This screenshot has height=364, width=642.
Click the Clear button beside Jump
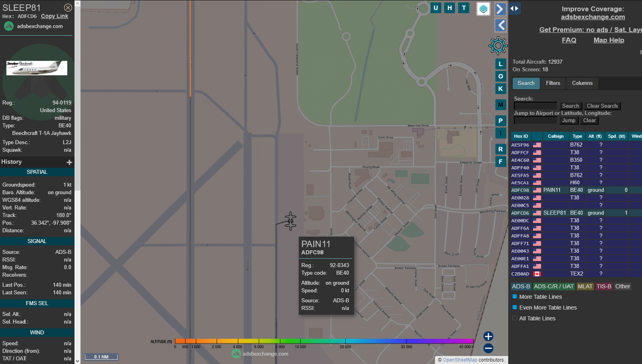(x=589, y=121)
